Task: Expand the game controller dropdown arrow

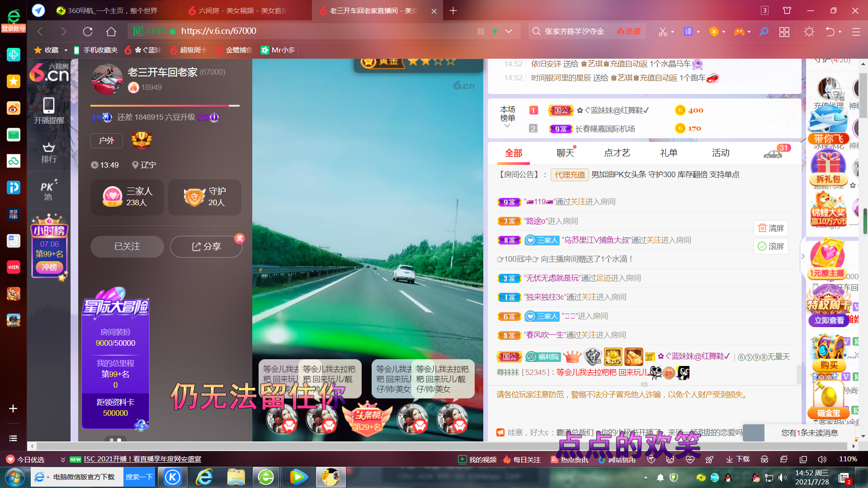Action: tap(749, 32)
